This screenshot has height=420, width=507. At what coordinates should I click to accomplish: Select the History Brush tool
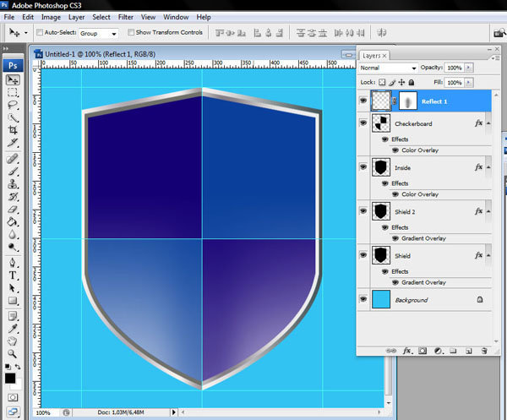[x=13, y=197]
